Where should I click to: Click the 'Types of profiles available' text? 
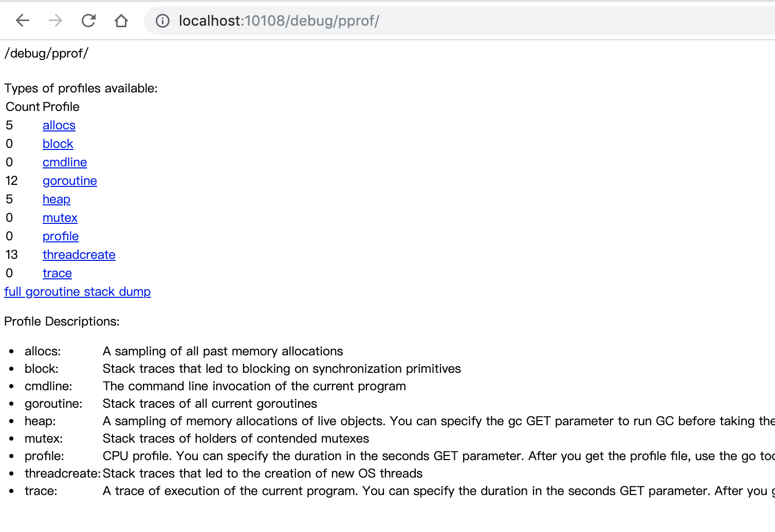81,88
